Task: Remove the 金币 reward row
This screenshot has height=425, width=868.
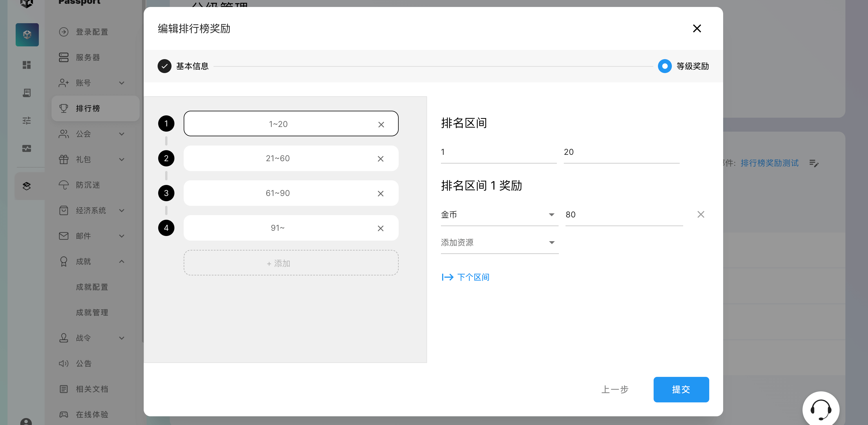Action: click(701, 215)
